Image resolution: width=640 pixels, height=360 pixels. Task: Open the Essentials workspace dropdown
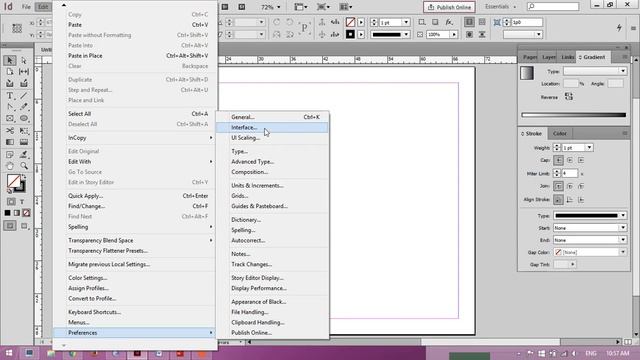click(500, 7)
